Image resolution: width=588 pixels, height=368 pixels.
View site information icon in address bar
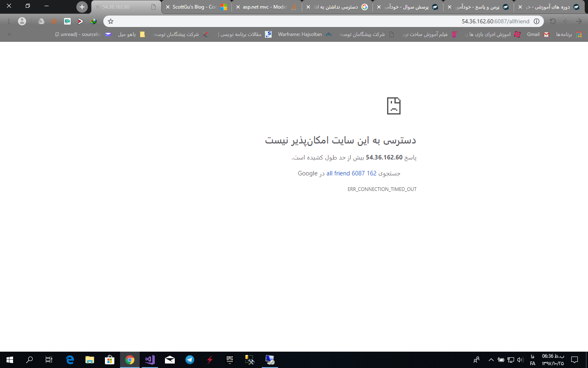[x=537, y=21]
